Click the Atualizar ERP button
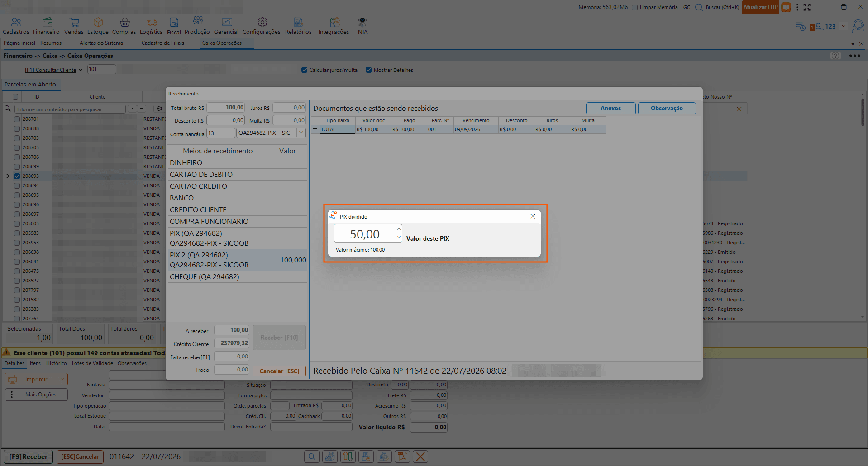 pyautogui.click(x=760, y=7)
